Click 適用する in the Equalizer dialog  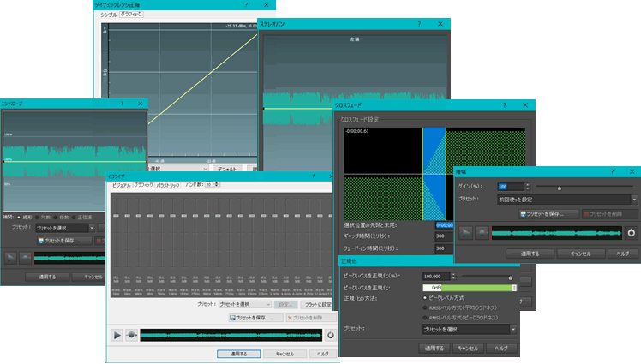[239, 354]
